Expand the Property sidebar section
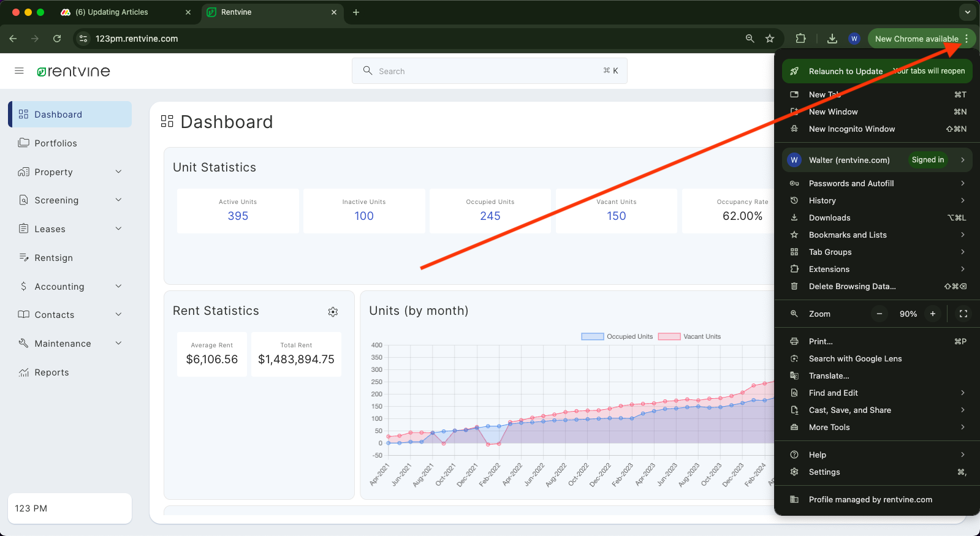 click(70, 172)
